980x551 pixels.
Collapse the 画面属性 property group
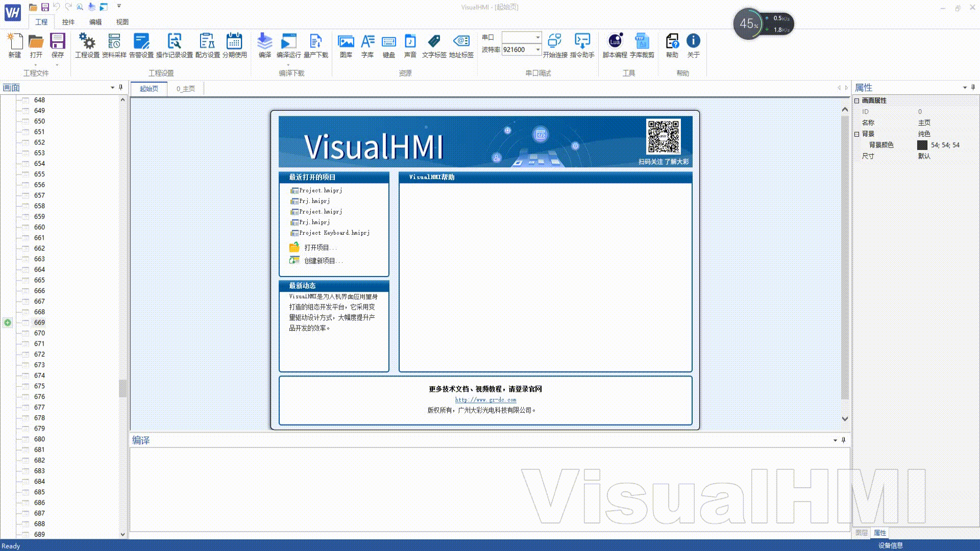(857, 101)
